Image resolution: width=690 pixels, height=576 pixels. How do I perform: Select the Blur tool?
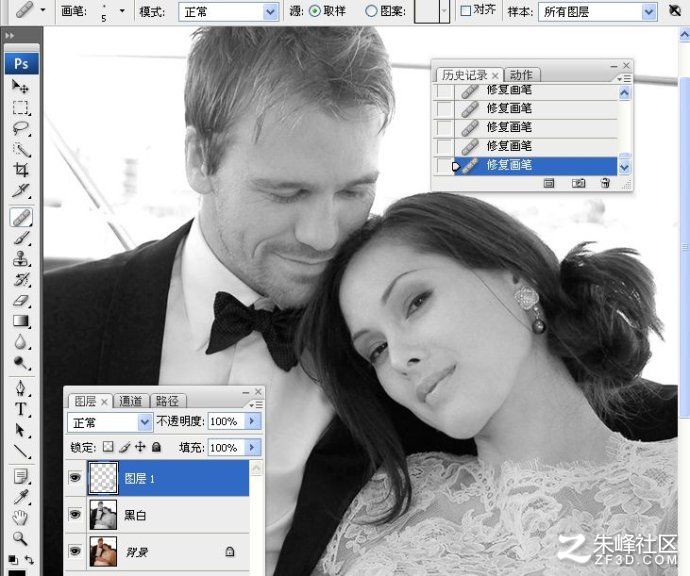tap(20, 342)
